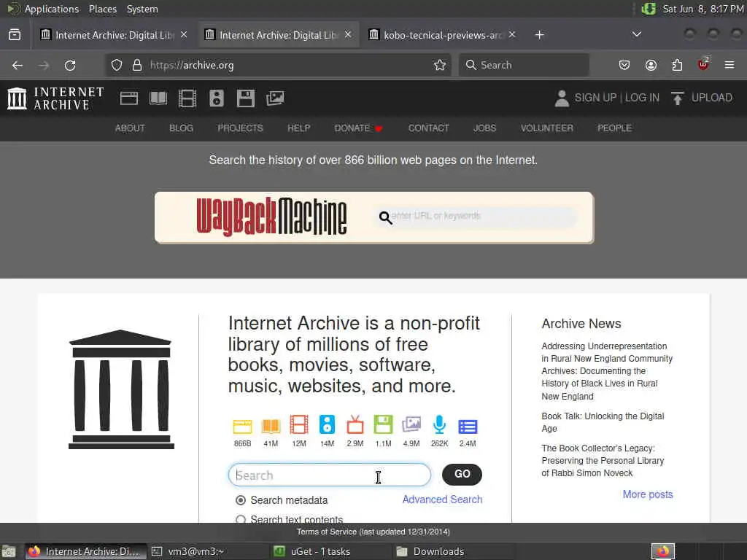Click the JOBS navigation link

[x=484, y=128]
